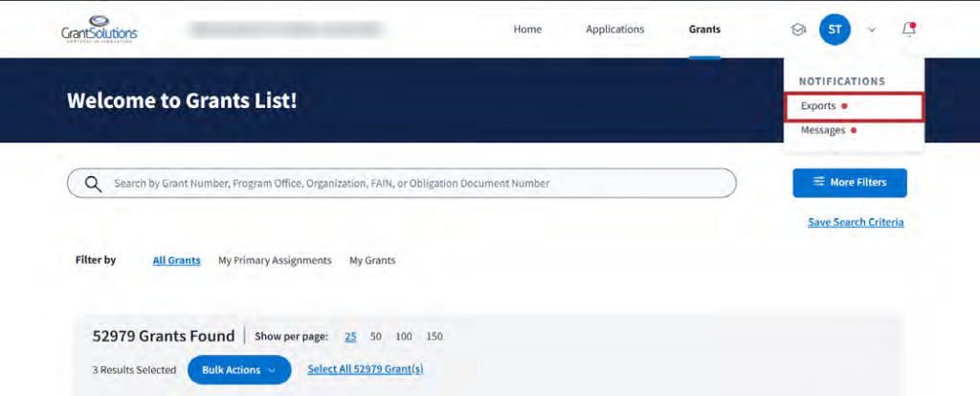Click the magnifying glass search icon
This screenshot has height=396, width=980.
[93, 184]
